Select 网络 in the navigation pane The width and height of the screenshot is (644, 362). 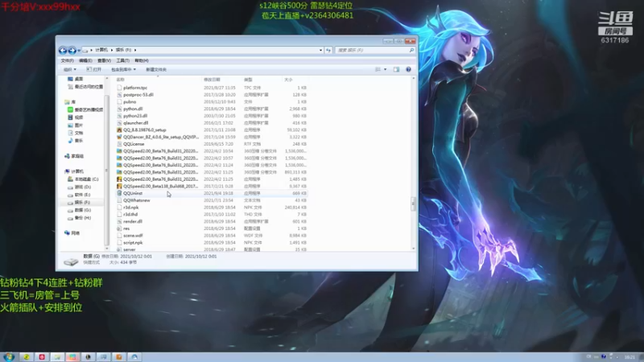[72, 233]
